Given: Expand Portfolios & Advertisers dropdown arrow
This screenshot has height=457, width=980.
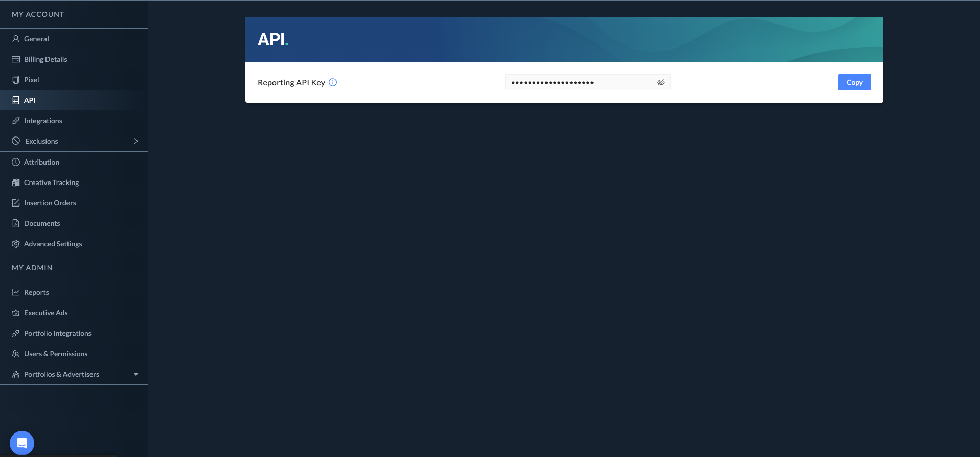Looking at the screenshot, I should tap(136, 374).
